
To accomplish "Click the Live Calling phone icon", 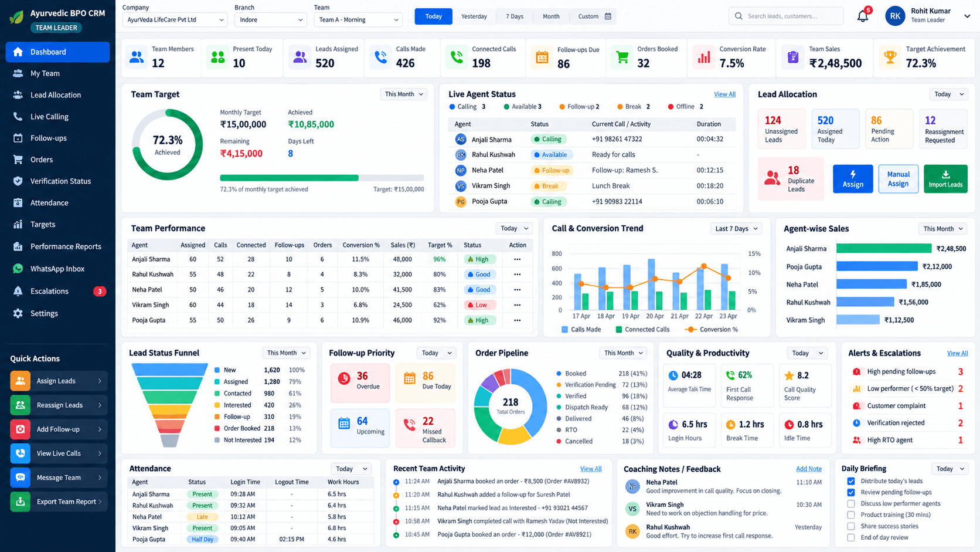I will (x=18, y=117).
